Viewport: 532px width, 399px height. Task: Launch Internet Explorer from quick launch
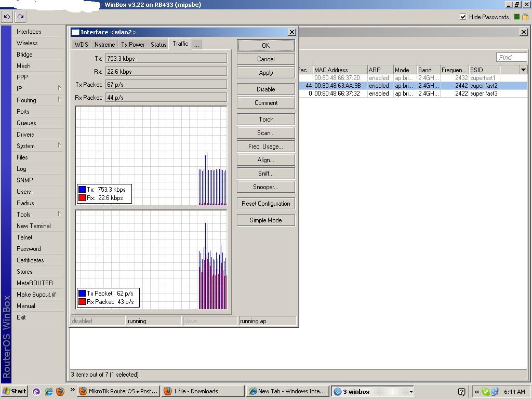(49, 391)
